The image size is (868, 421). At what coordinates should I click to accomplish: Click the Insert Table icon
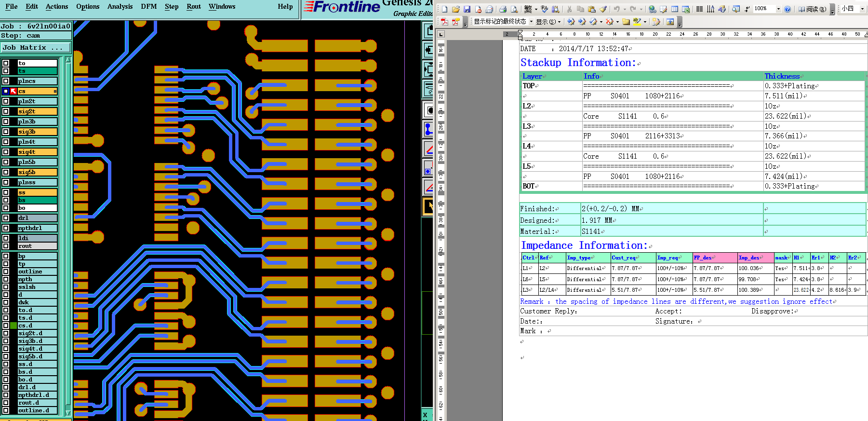[675, 9]
